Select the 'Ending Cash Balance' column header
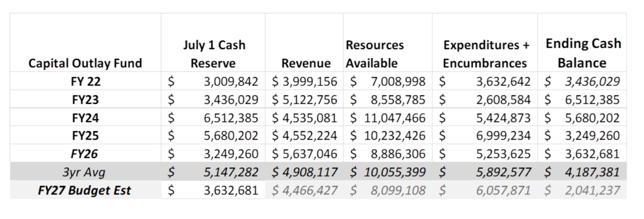The image size is (644, 219). 583,53
